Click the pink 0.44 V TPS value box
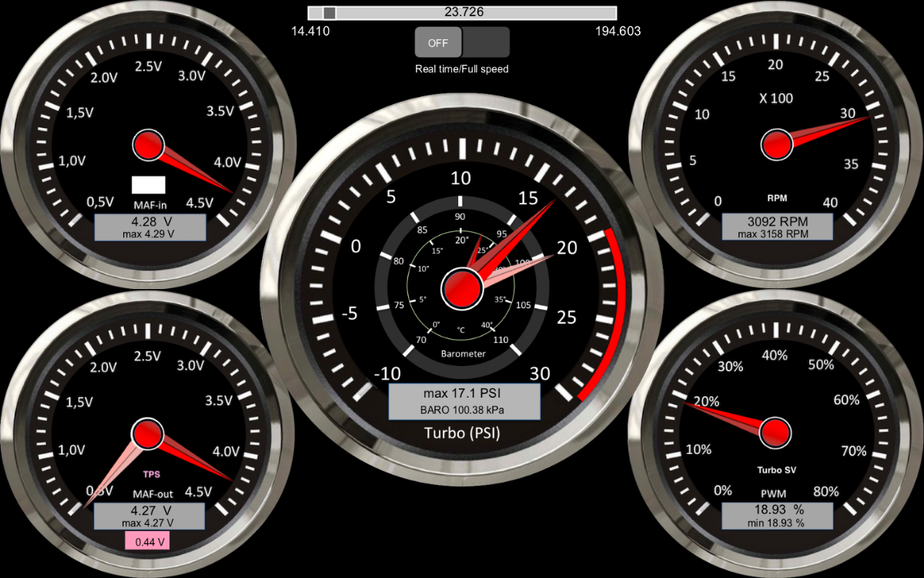Image resolution: width=924 pixels, height=578 pixels. click(x=149, y=542)
